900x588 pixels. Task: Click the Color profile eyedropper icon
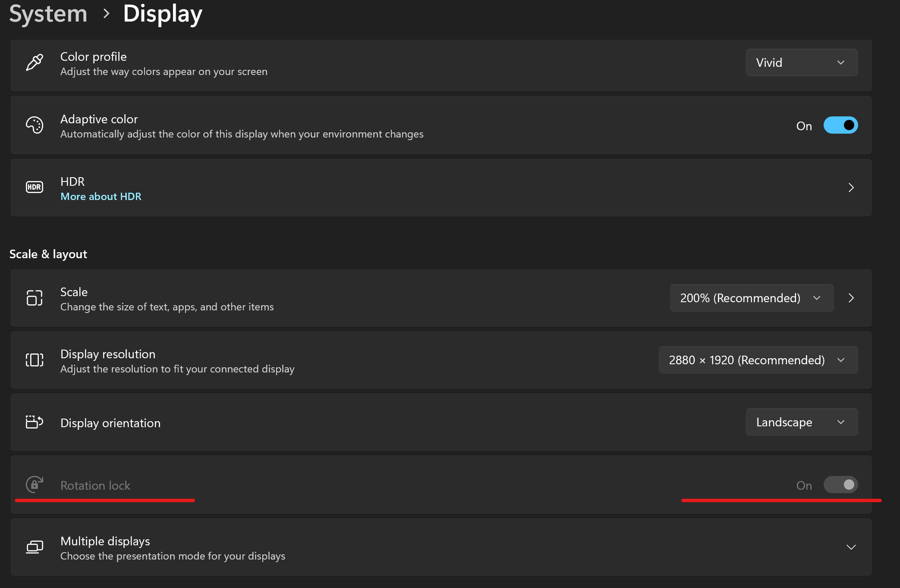pyautogui.click(x=35, y=63)
